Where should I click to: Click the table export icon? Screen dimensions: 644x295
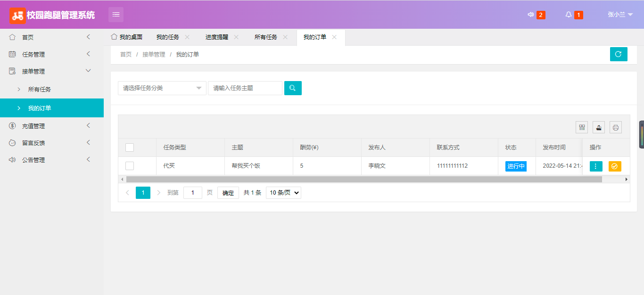pyautogui.click(x=599, y=127)
